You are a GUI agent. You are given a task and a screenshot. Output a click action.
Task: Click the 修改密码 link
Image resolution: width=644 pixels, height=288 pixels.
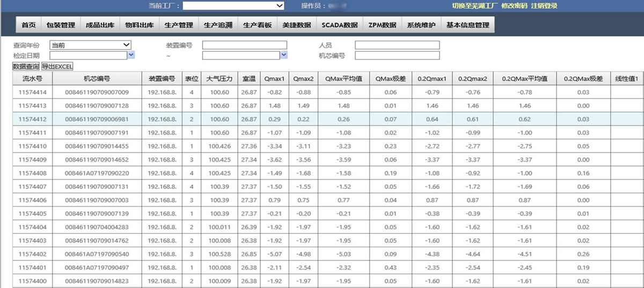pos(514,6)
